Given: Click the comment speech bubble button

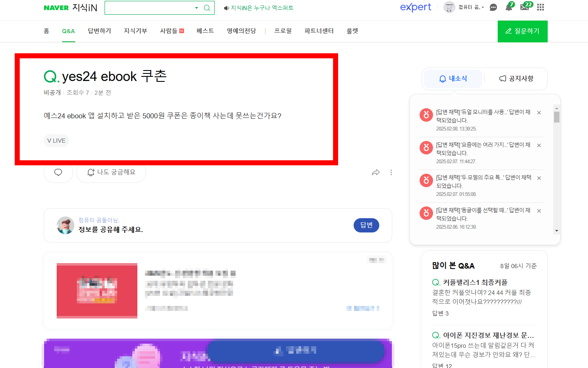Looking at the screenshot, I should point(58,172).
